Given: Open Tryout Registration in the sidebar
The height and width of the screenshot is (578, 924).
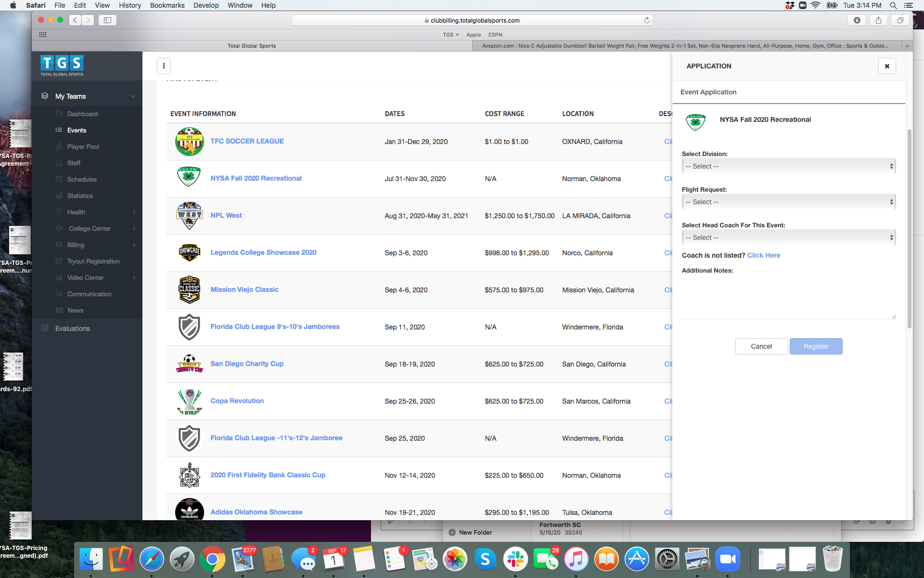Looking at the screenshot, I should click(93, 261).
